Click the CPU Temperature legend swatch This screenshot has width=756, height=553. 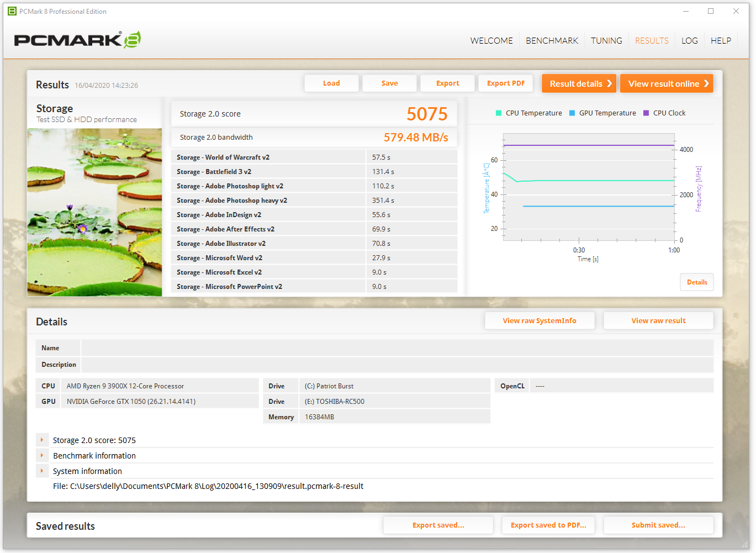tap(499, 113)
